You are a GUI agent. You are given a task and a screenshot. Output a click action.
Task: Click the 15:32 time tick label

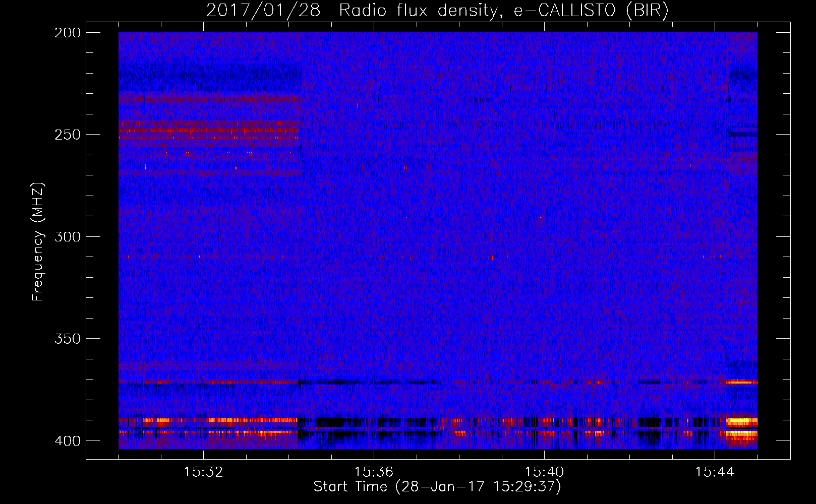click(x=203, y=472)
